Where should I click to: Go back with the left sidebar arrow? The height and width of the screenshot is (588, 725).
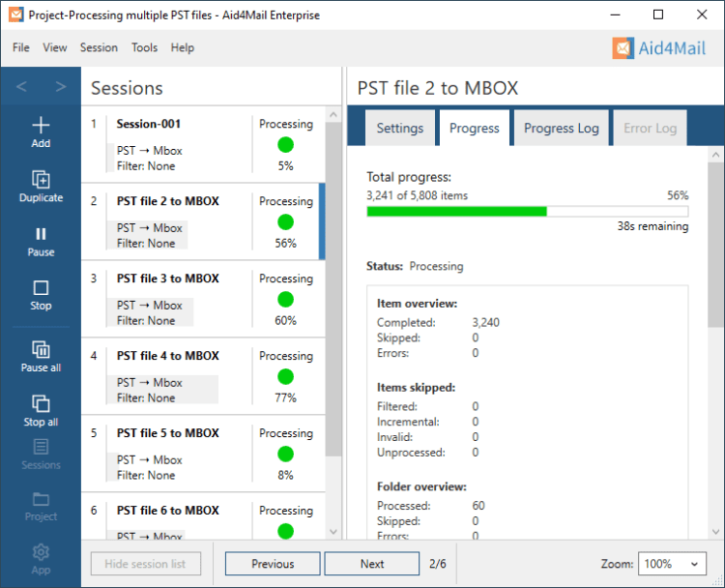click(21, 86)
